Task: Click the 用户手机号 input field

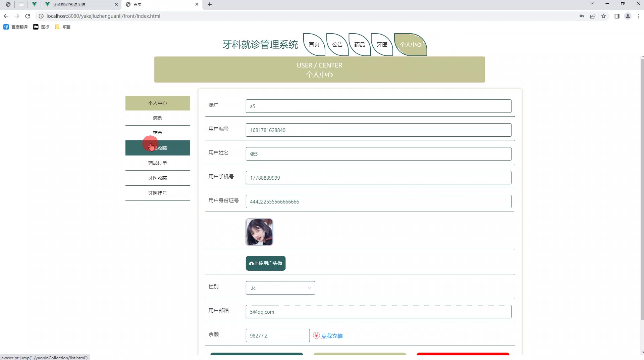Action: [378, 178]
